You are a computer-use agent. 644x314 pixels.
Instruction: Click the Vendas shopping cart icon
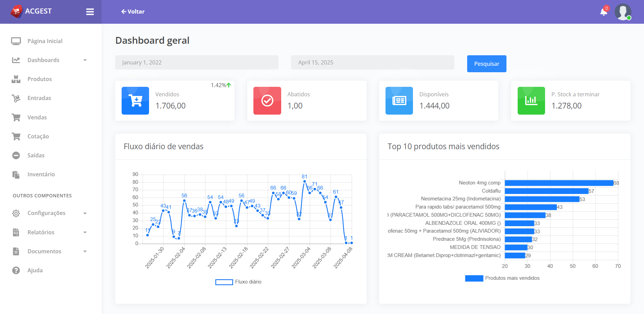click(16, 117)
